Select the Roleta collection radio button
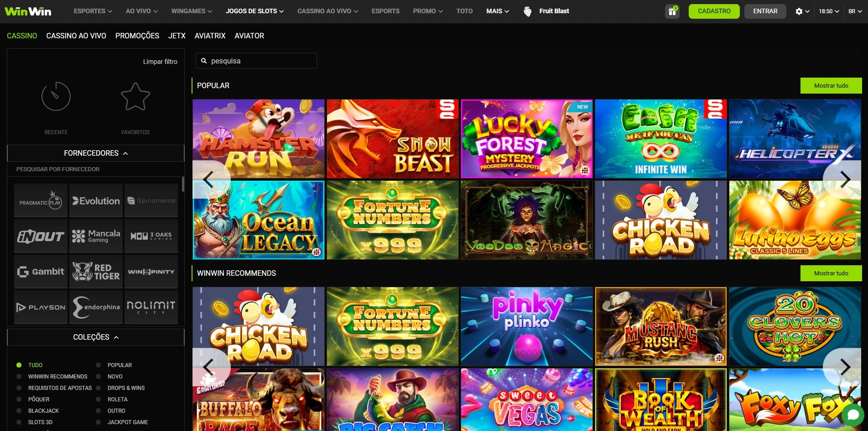 coord(99,399)
